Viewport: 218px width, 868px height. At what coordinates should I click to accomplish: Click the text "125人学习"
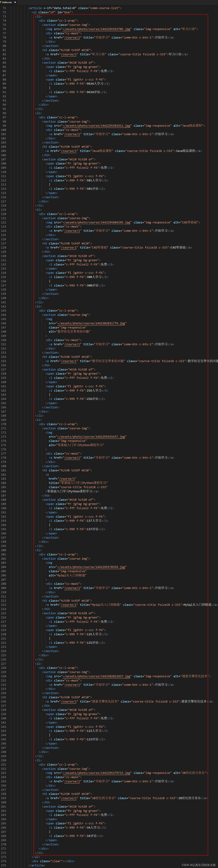point(94,634)
